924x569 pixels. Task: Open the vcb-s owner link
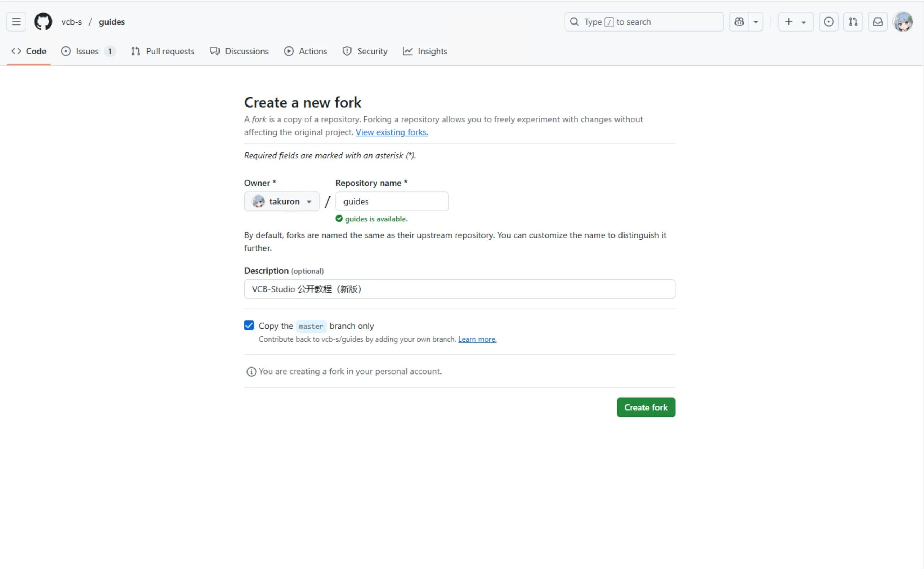pos(71,22)
